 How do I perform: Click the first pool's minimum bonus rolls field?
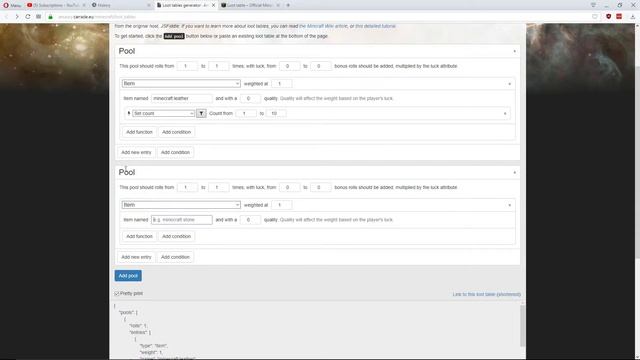click(x=289, y=66)
